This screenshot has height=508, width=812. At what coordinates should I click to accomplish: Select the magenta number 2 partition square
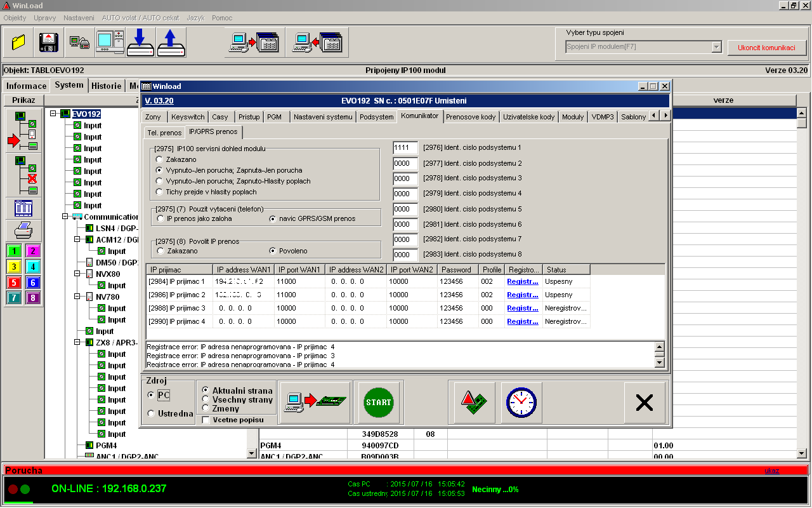(x=33, y=251)
